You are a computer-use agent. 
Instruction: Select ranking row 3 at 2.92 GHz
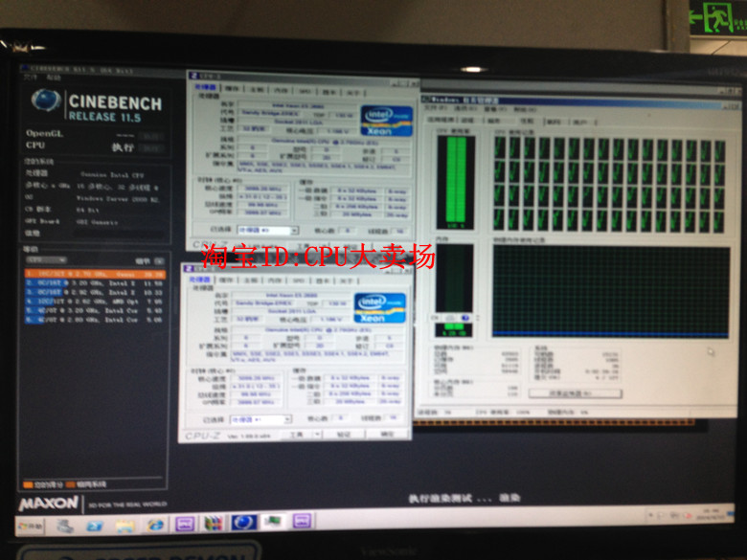click(x=95, y=292)
